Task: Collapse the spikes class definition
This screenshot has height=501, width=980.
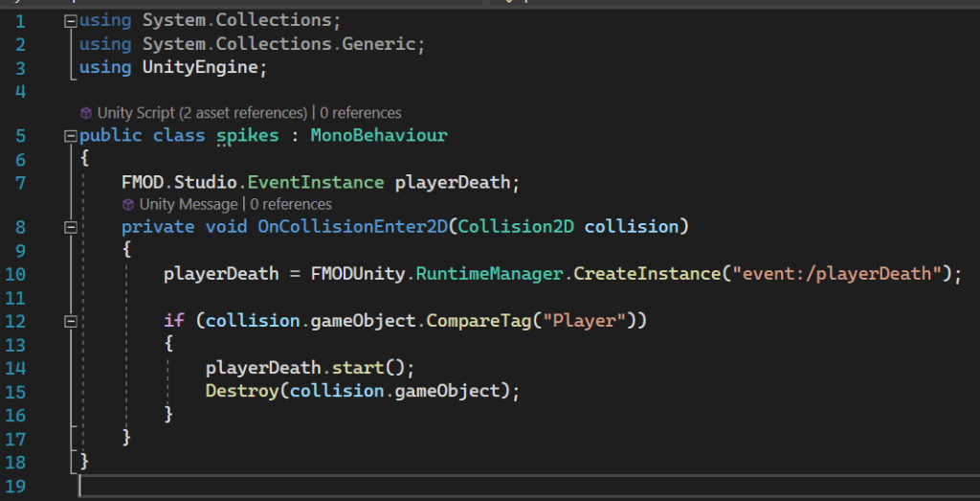Action: (69, 136)
